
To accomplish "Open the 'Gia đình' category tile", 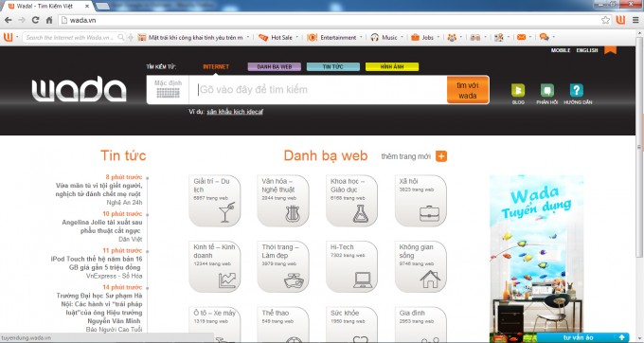I will pyautogui.click(x=420, y=324).
